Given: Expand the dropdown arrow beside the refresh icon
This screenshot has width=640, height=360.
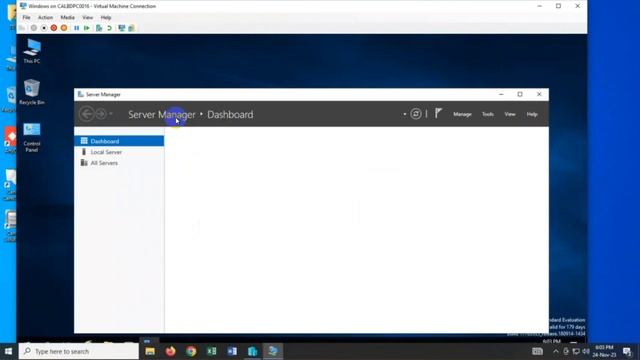Looking at the screenshot, I should pos(404,114).
